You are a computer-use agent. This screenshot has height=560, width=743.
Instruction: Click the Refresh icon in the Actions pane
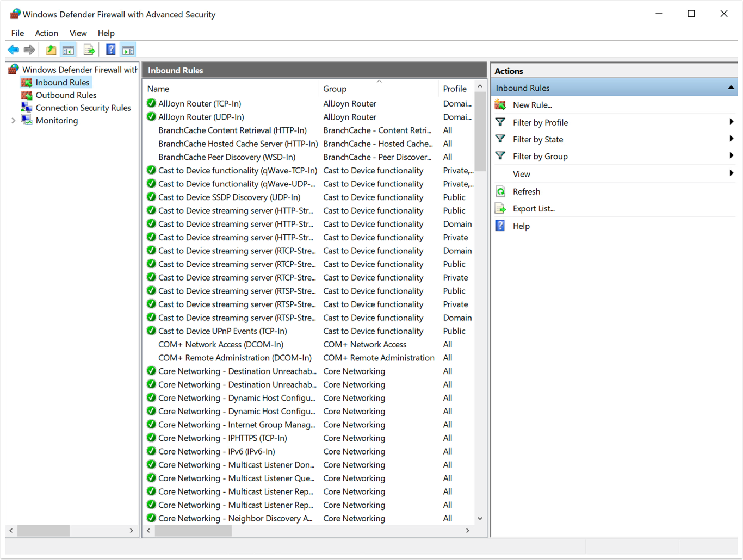tap(500, 191)
